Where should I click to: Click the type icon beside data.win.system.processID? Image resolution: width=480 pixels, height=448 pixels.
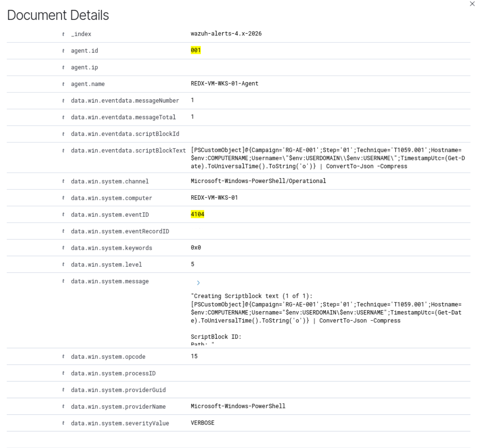[x=63, y=373]
